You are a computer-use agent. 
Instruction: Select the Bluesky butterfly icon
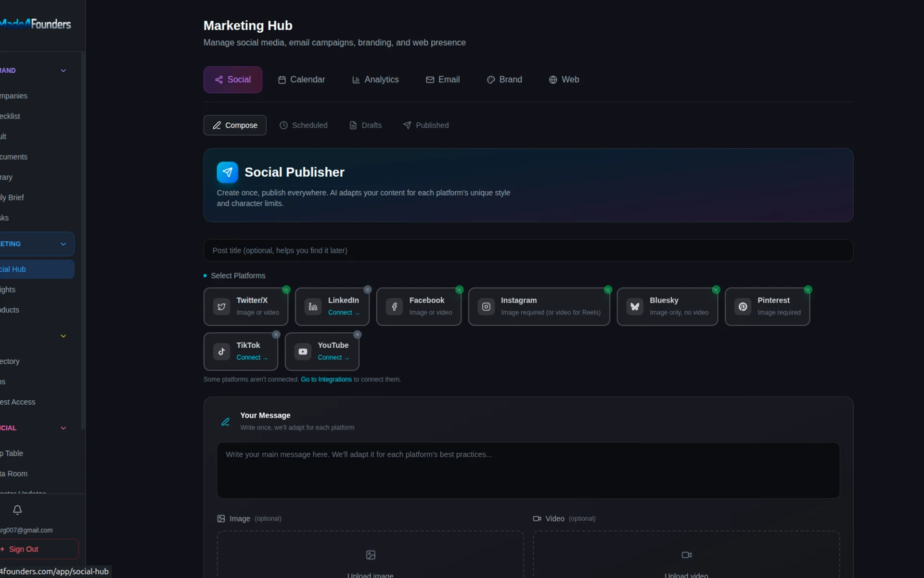[634, 306]
